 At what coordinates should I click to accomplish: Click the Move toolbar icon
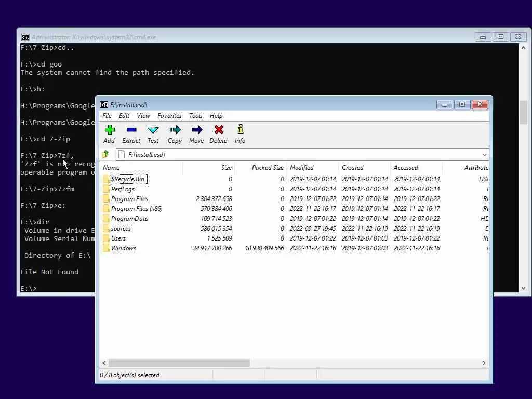(x=197, y=130)
